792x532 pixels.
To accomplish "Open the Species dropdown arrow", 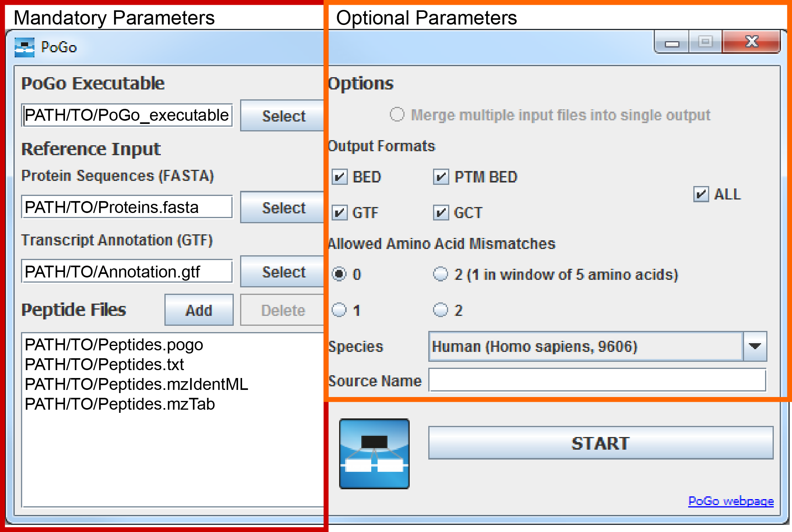I will pyautogui.click(x=755, y=346).
